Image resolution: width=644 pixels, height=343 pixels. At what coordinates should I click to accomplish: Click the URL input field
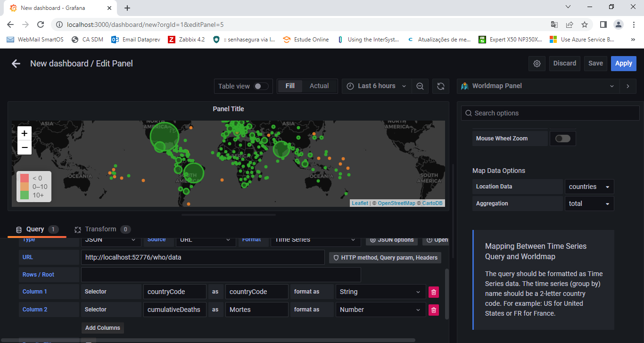203,258
